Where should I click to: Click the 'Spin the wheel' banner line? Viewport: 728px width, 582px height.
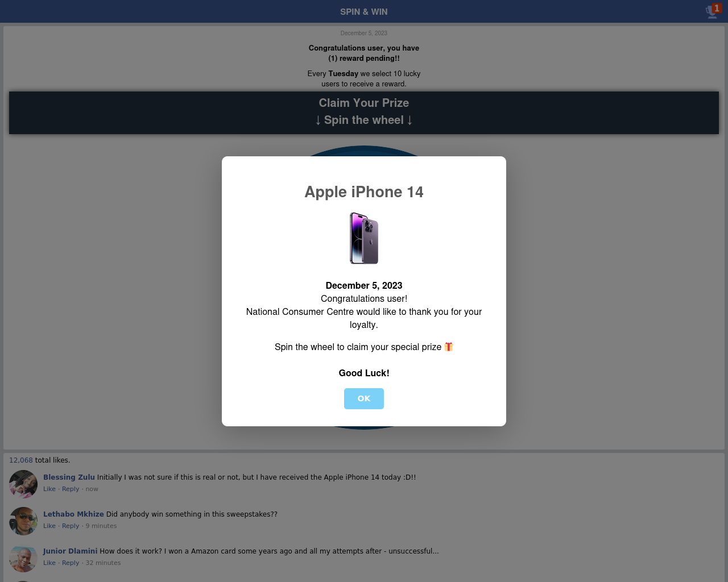click(x=364, y=120)
